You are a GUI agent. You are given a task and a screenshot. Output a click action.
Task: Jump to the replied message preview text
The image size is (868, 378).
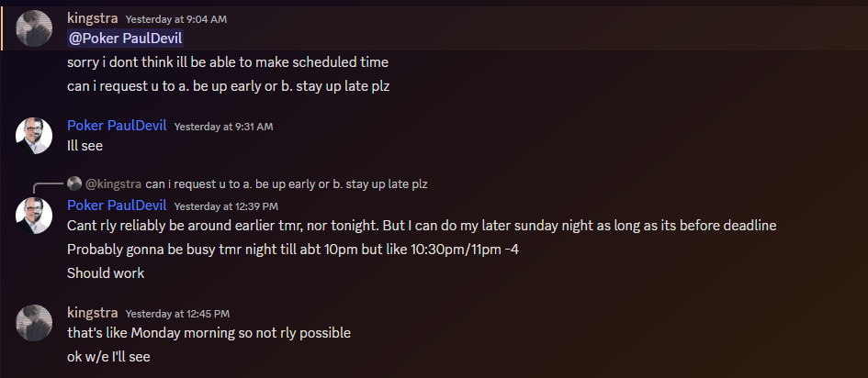coord(287,184)
